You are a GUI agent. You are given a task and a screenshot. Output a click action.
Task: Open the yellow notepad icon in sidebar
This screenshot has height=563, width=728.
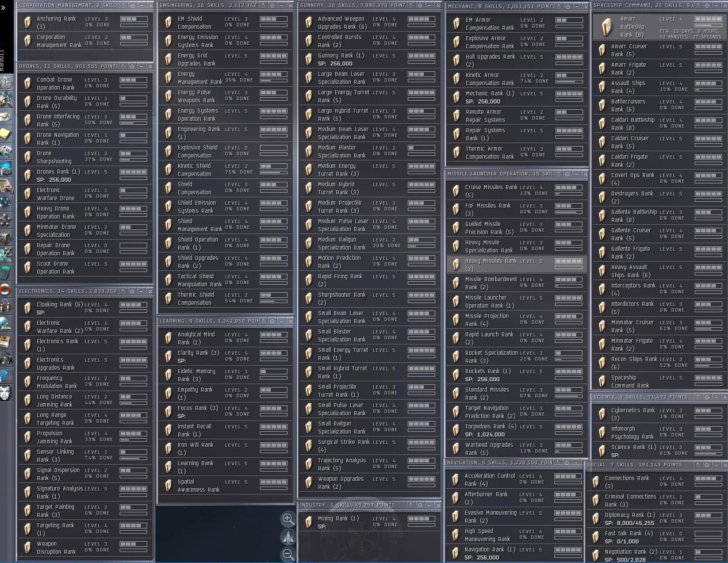click(5, 135)
